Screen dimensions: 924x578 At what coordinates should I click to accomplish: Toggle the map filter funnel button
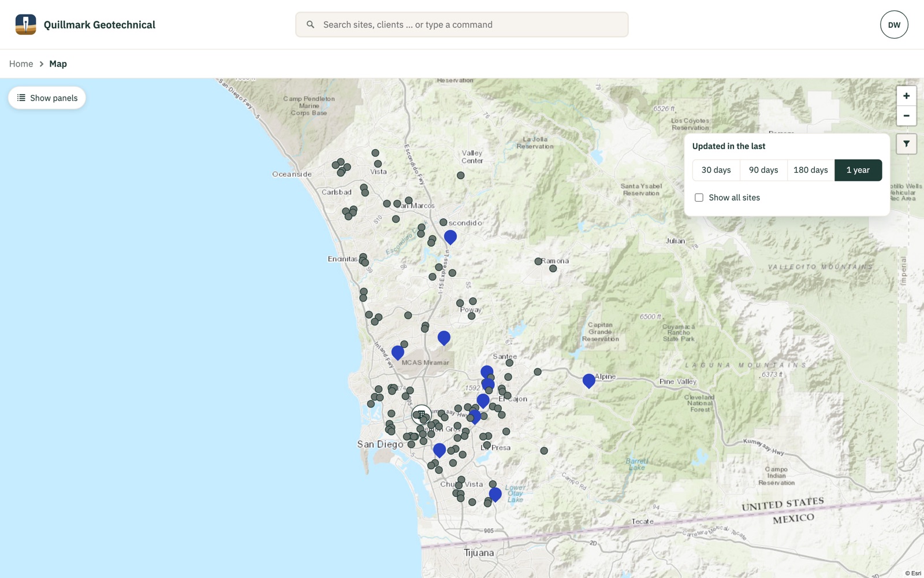click(906, 144)
